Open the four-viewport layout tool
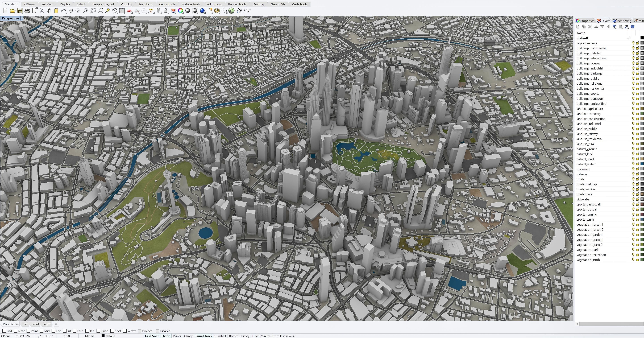Image resolution: width=644 pixels, height=338 pixels. point(122,10)
